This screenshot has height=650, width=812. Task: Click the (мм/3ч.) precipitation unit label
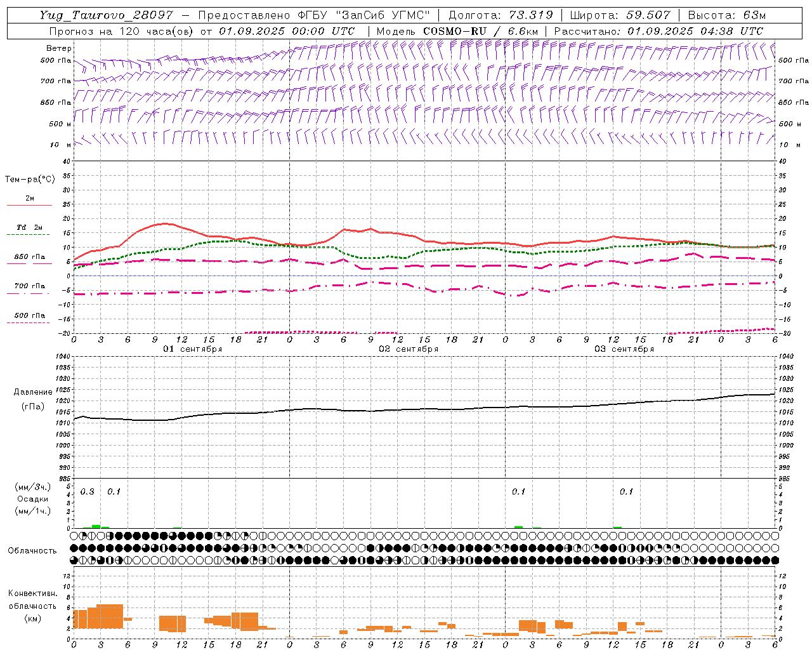click(33, 487)
